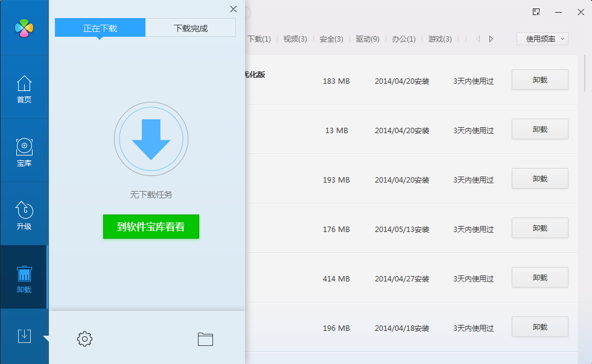592x364 pixels.
Task: Select the 正在下载 tab
Action: pyautogui.click(x=100, y=28)
